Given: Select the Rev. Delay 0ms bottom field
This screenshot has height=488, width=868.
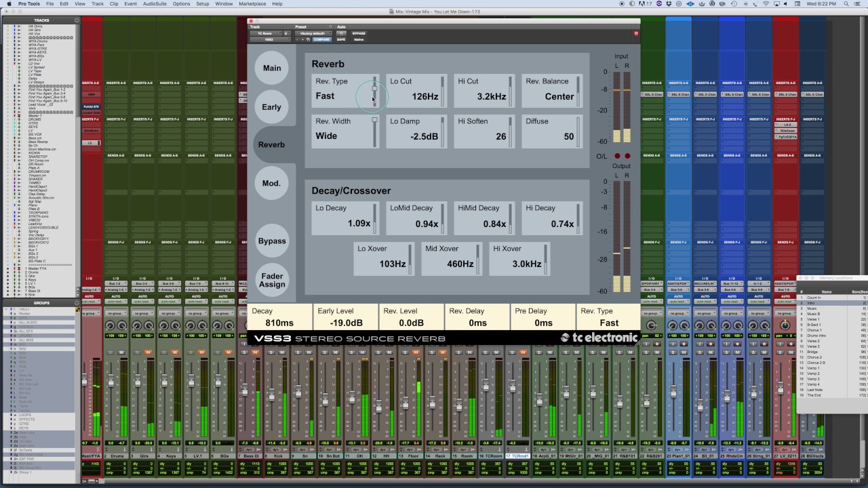Looking at the screenshot, I should click(x=477, y=317).
